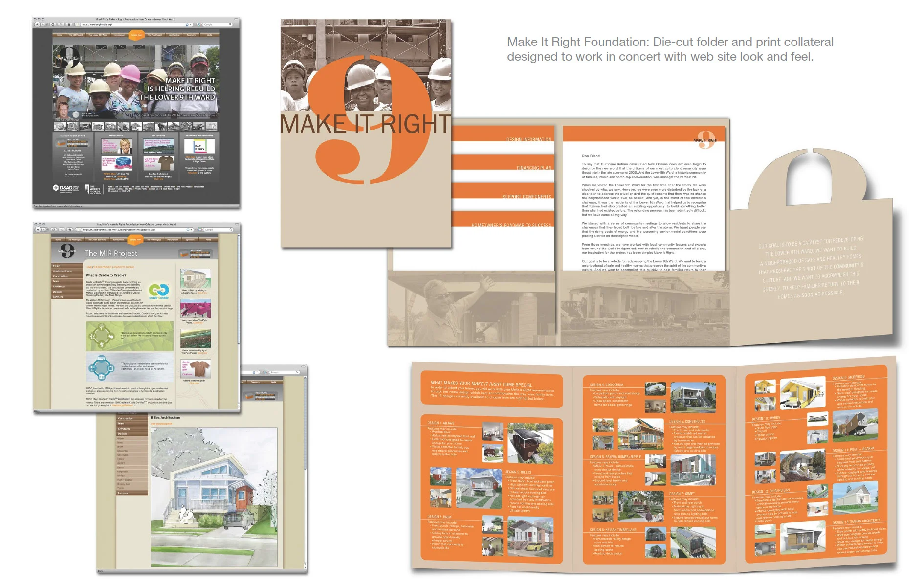Select Designs header in bottom window sidebar
This screenshot has height=588, width=924.
point(132,434)
